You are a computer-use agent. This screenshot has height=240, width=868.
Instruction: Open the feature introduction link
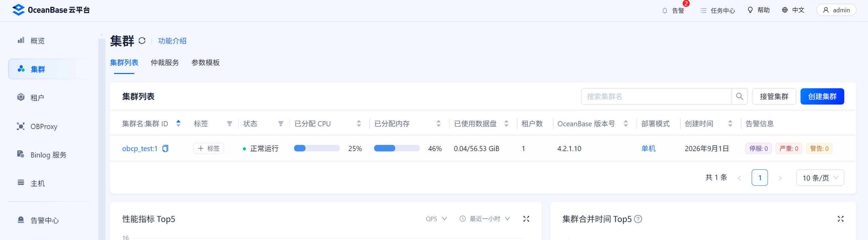172,41
